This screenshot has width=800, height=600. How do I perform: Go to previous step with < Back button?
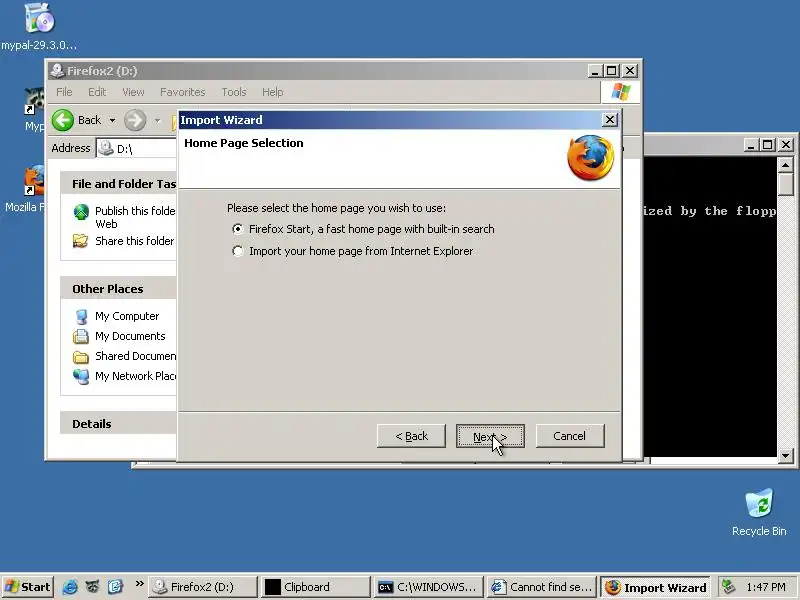click(411, 436)
